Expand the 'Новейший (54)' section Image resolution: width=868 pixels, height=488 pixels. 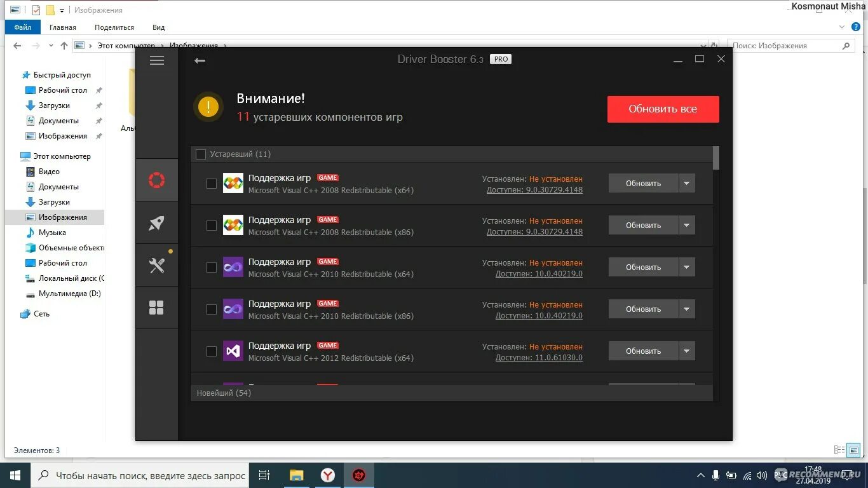point(451,393)
